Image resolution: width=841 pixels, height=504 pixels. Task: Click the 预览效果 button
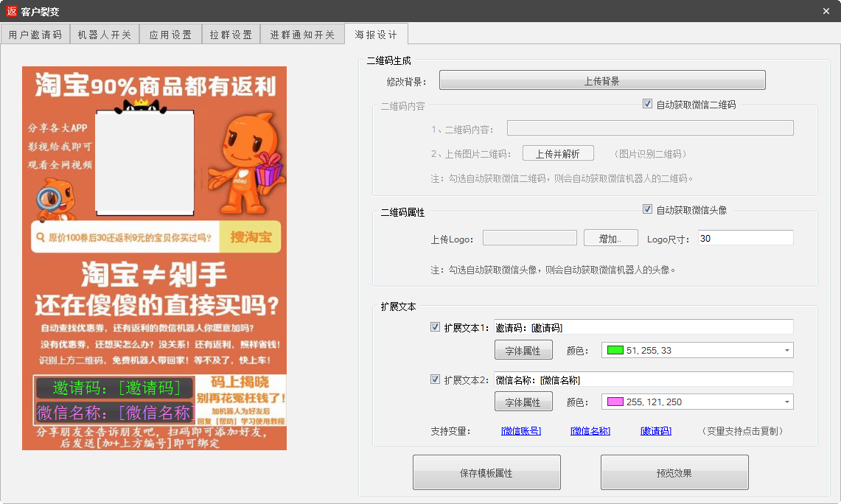(x=674, y=472)
